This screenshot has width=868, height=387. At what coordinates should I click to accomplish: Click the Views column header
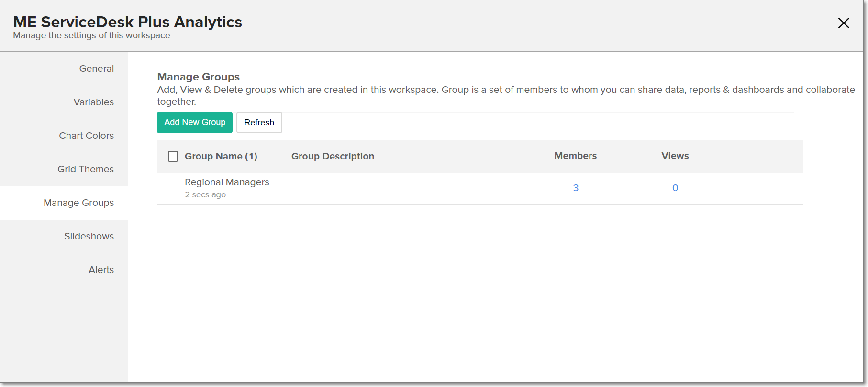675,156
